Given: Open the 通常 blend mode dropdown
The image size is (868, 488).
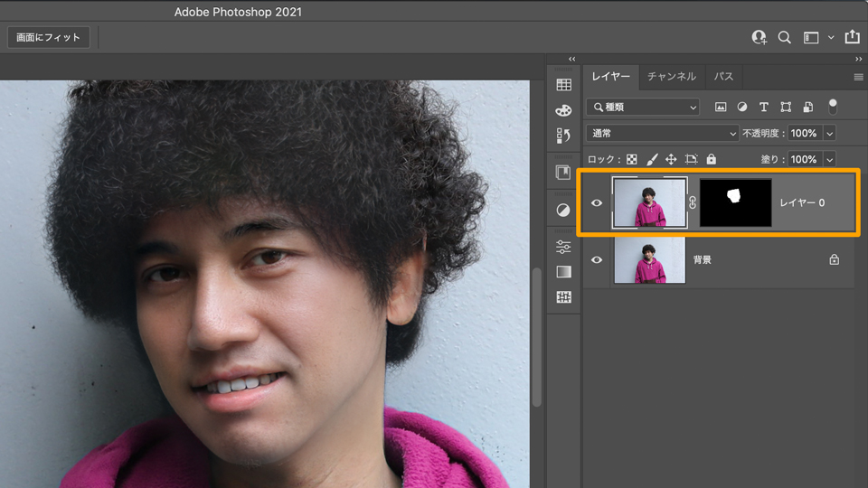Looking at the screenshot, I should 663,133.
